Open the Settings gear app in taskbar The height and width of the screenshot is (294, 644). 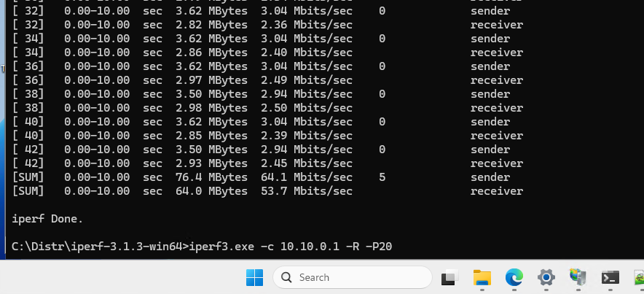546,277
